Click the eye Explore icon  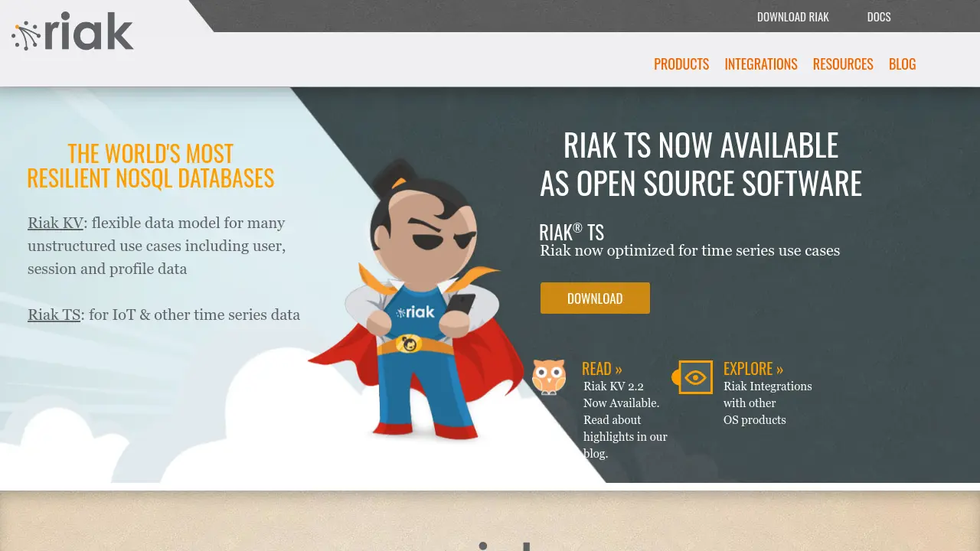tap(693, 377)
